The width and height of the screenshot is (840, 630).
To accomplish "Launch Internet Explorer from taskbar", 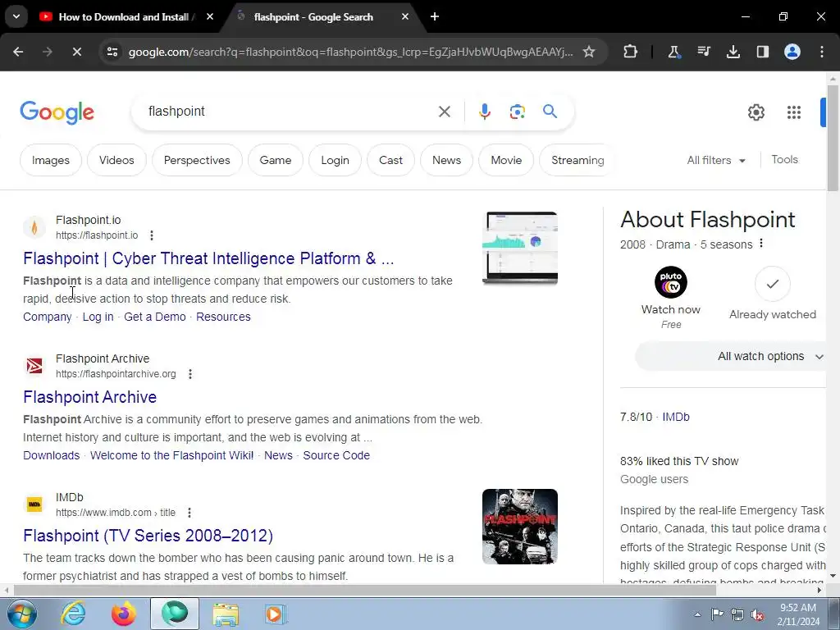I will coord(73,614).
